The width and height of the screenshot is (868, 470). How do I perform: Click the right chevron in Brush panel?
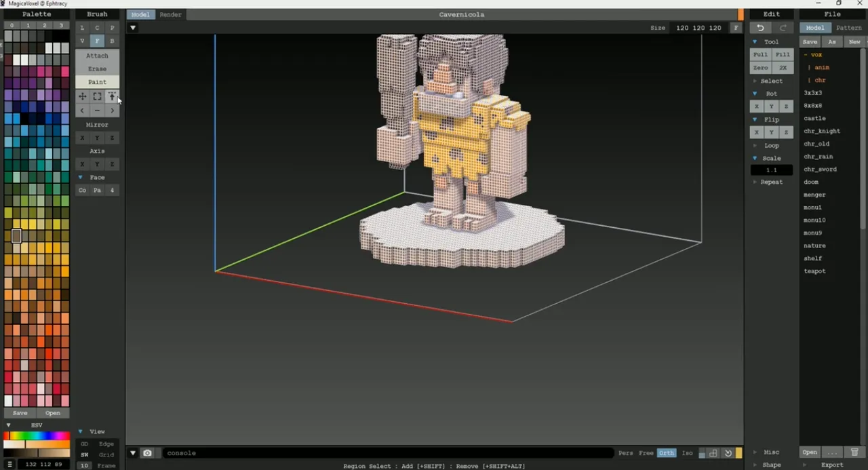tap(112, 110)
